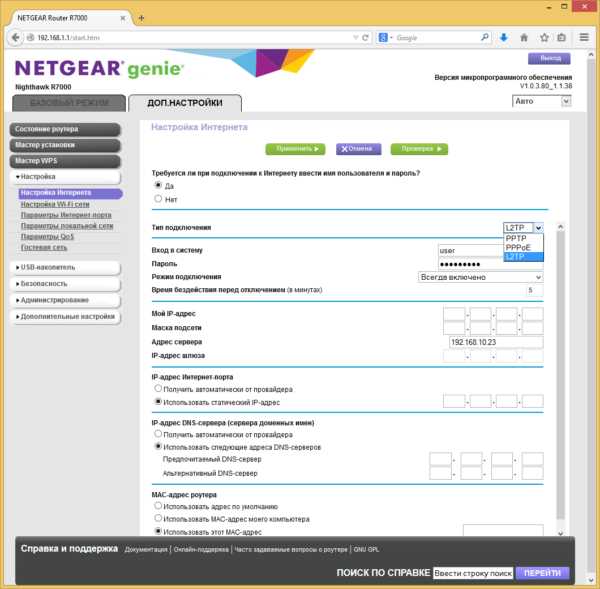This screenshot has height=589, width=600.
Task: Go back with the browser back arrow
Action: pyautogui.click(x=15, y=38)
